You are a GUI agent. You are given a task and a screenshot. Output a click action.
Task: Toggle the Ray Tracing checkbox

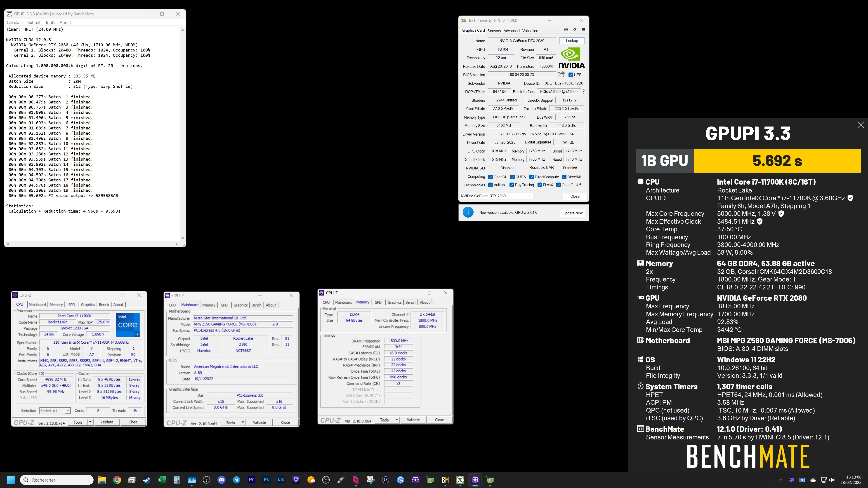click(512, 185)
